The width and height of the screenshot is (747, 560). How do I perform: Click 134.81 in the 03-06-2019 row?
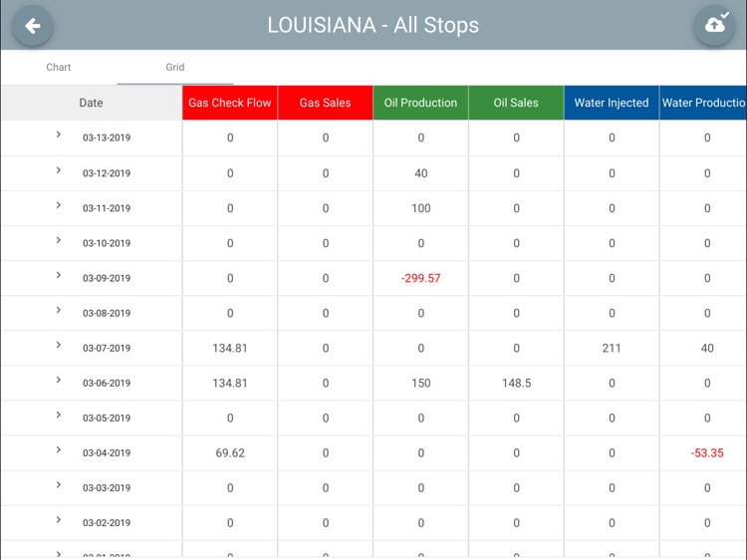[230, 384]
